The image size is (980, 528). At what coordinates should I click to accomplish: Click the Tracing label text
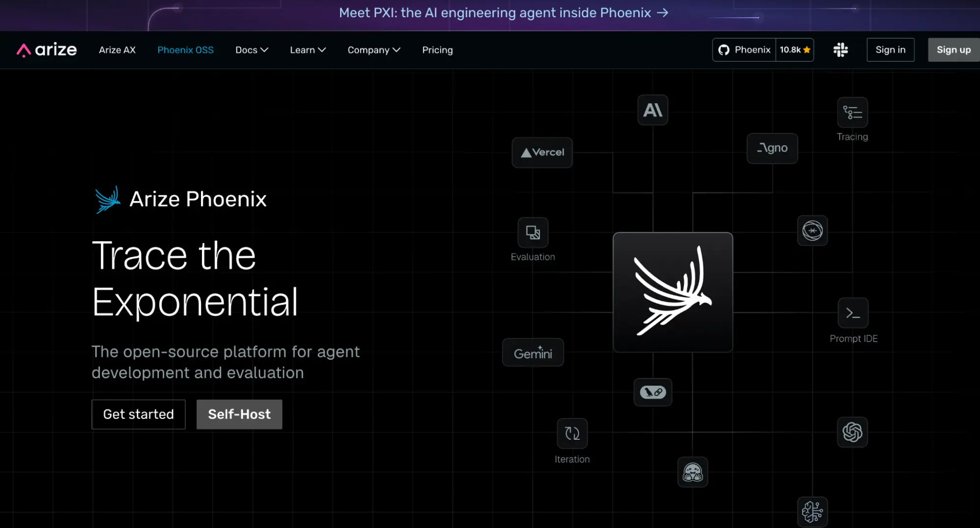[852, 137]
